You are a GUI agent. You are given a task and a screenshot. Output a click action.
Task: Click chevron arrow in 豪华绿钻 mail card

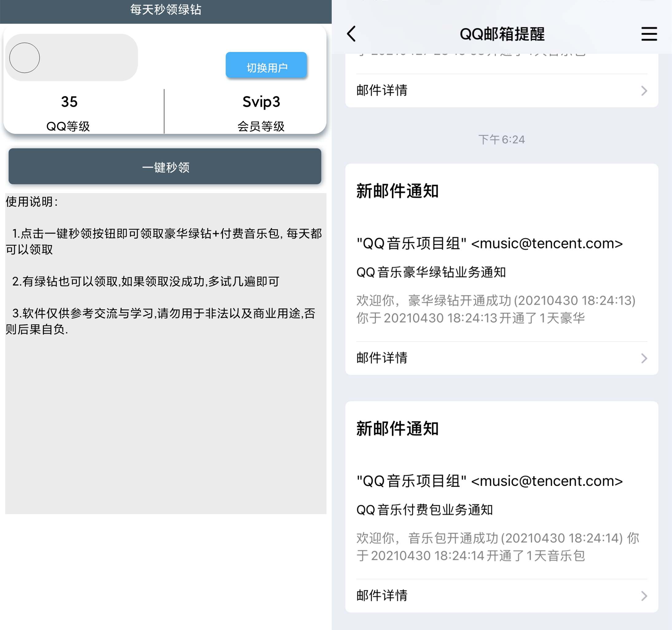pyautogui.click(x=644, y=358)
